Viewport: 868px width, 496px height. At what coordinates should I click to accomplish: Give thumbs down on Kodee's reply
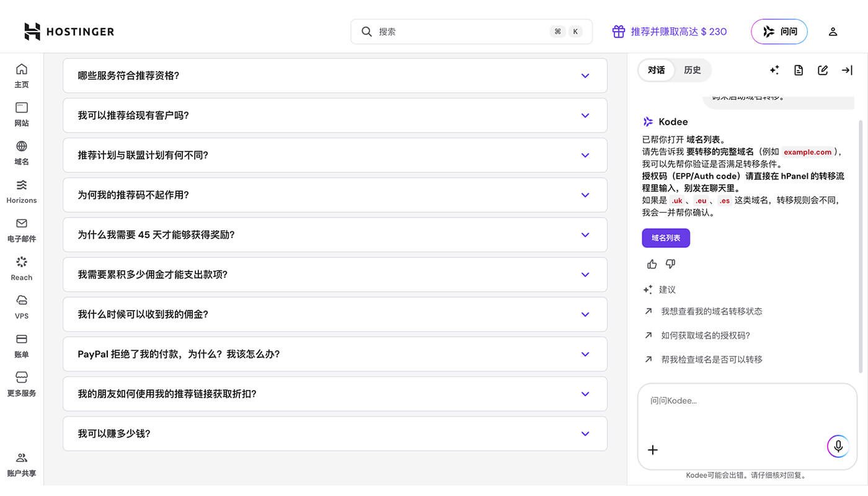pos(670,263)
